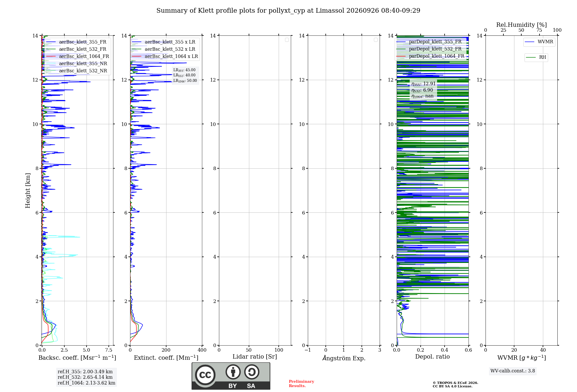Image resolution: width=577 pixels, height=392 pixels.
Task: Select legend entry aerBsc_klett_1064 x LR
Action: coord(165,56)
